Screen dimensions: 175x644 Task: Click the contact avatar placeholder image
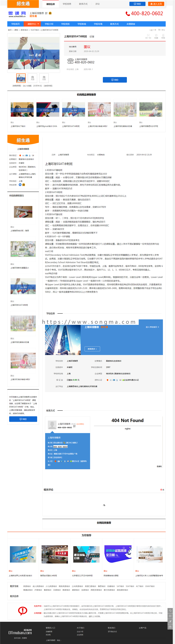tap(52, 425)
